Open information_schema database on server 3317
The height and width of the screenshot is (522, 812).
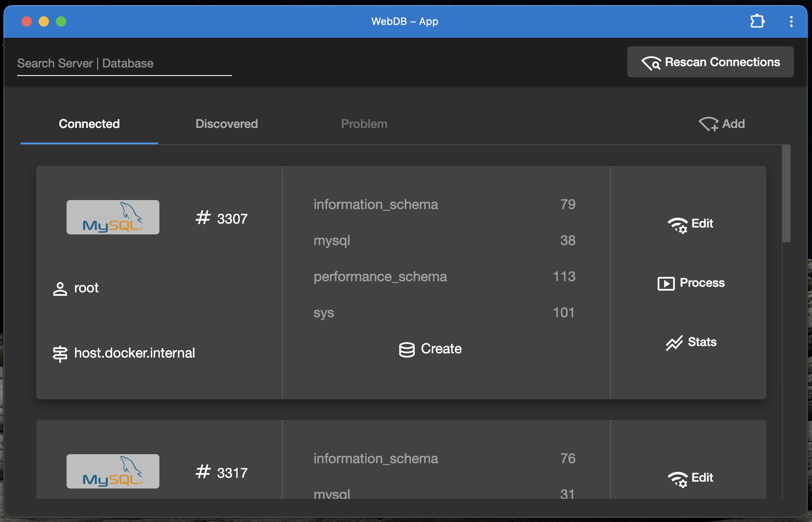[375, 458]
